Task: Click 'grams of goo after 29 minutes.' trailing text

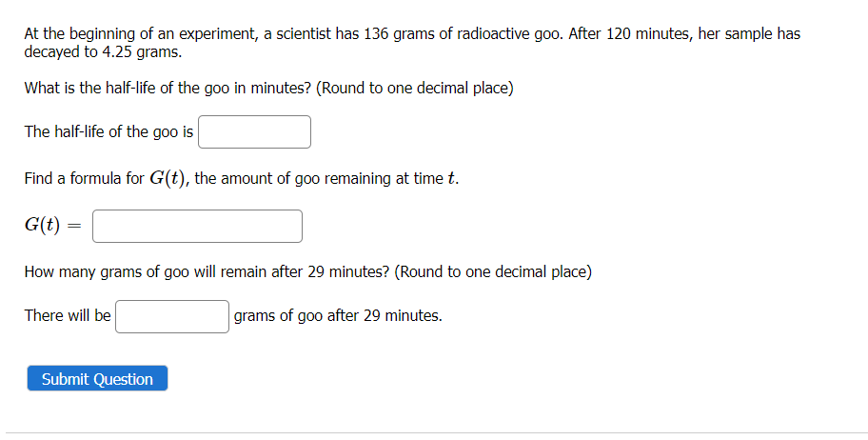Action: (338, 316)
